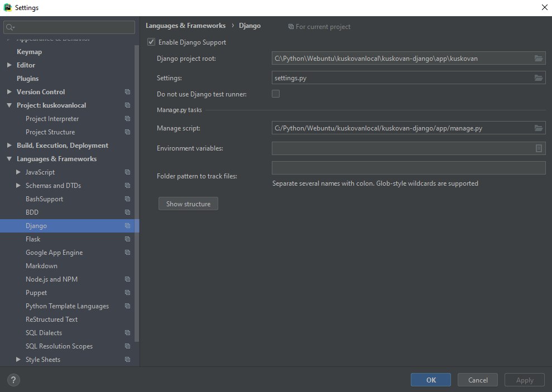Click project-level icon beside SQL Dialects
Viewport: 552px width, 392px height.
127,332
